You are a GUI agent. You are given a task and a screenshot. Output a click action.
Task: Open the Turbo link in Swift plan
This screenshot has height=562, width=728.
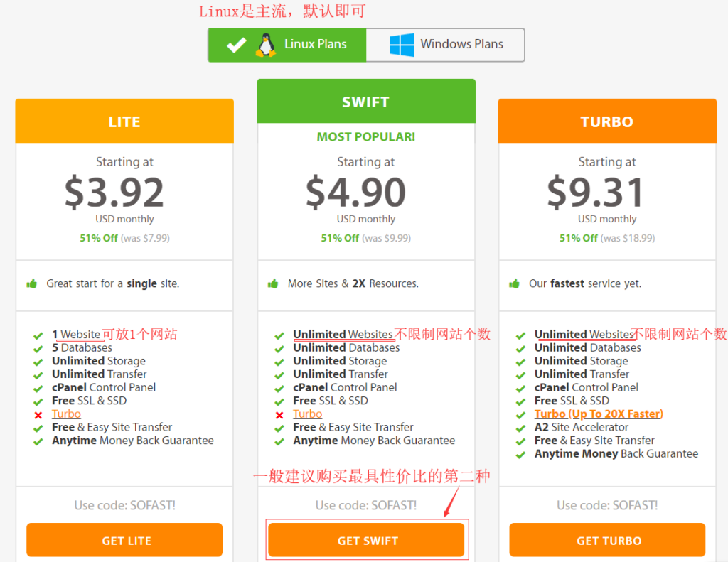(307, 414)
